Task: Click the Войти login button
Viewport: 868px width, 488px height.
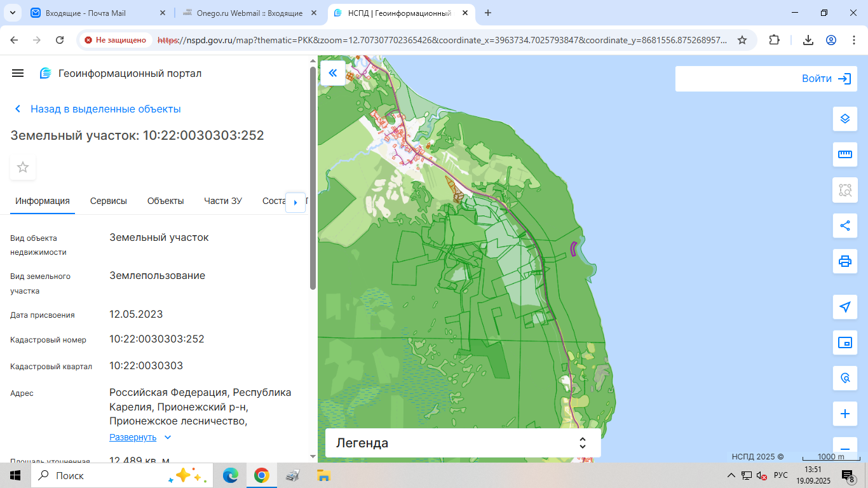Action: [825, 79]
